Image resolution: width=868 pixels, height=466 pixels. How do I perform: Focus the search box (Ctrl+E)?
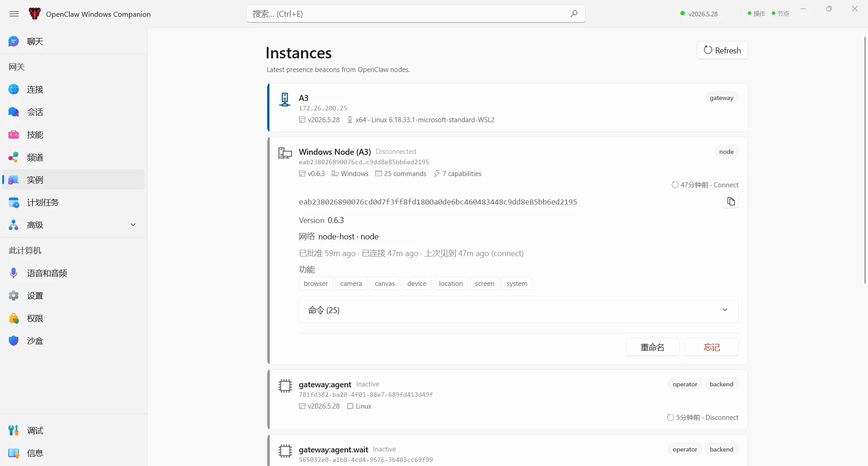click(415, 14)
